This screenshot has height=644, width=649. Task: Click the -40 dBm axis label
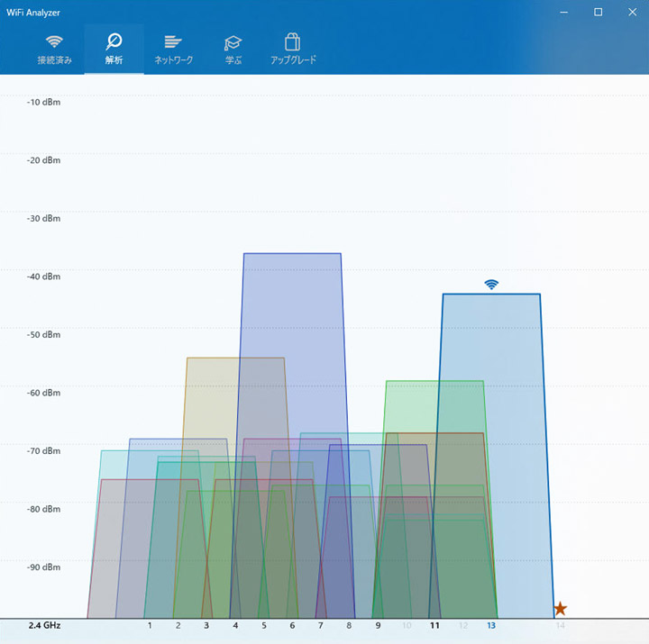(44, 277)
